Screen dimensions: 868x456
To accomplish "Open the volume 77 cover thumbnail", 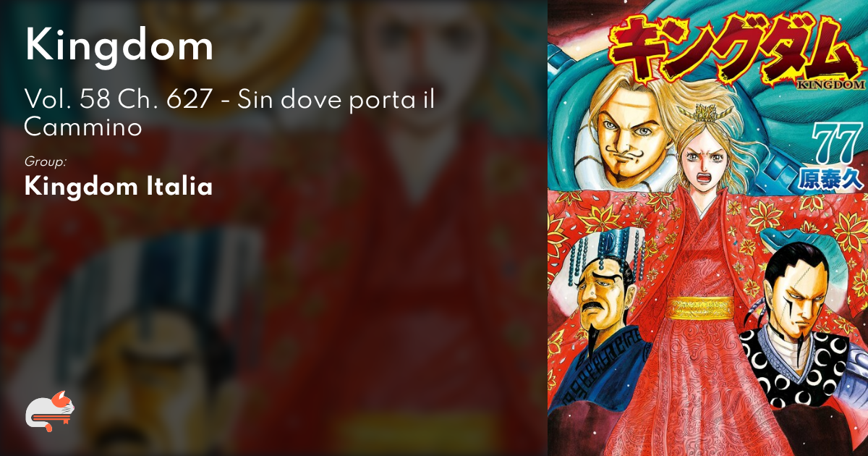I will [707, 228].
